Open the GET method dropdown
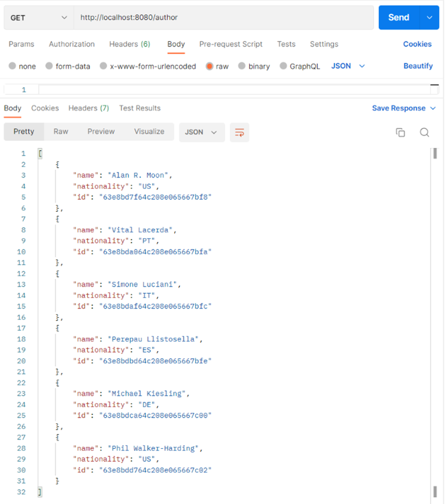446x504 pixels. (x=38, y=18)
